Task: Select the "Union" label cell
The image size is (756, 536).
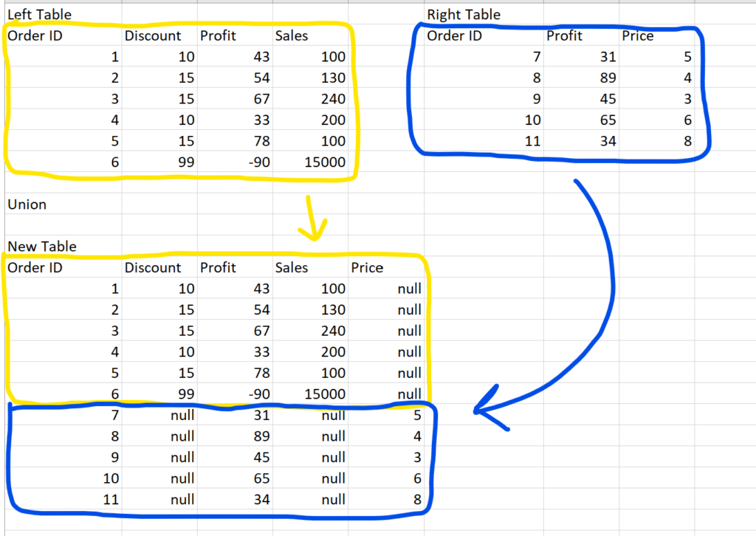Action: tap(27, 205)
